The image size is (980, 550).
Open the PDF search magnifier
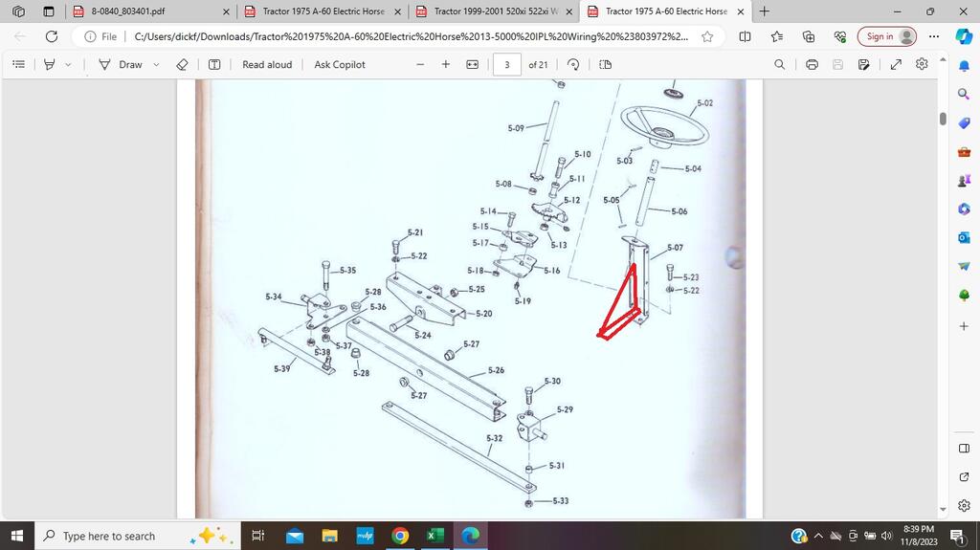(779, 64)
